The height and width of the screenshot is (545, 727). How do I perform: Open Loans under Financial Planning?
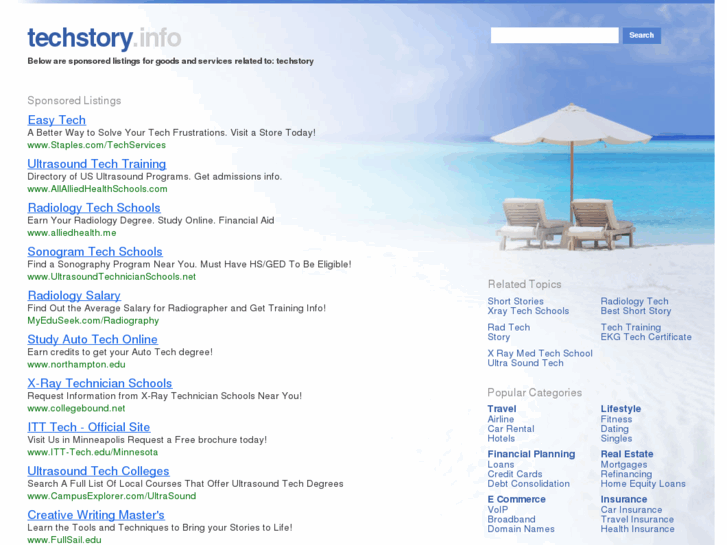[x=501, y=465]
